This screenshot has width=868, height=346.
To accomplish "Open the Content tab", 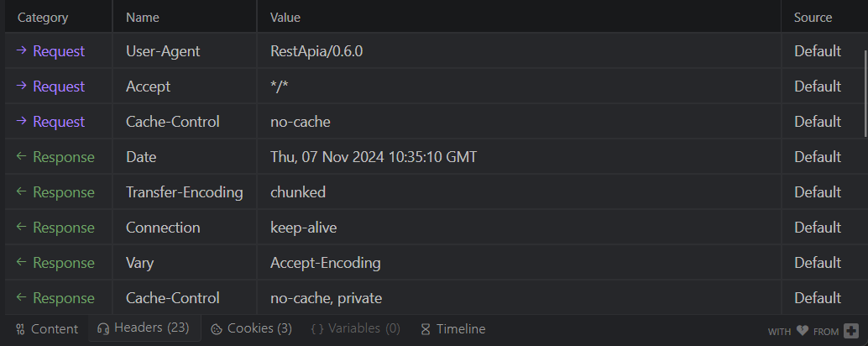I will tap(46, 329).
